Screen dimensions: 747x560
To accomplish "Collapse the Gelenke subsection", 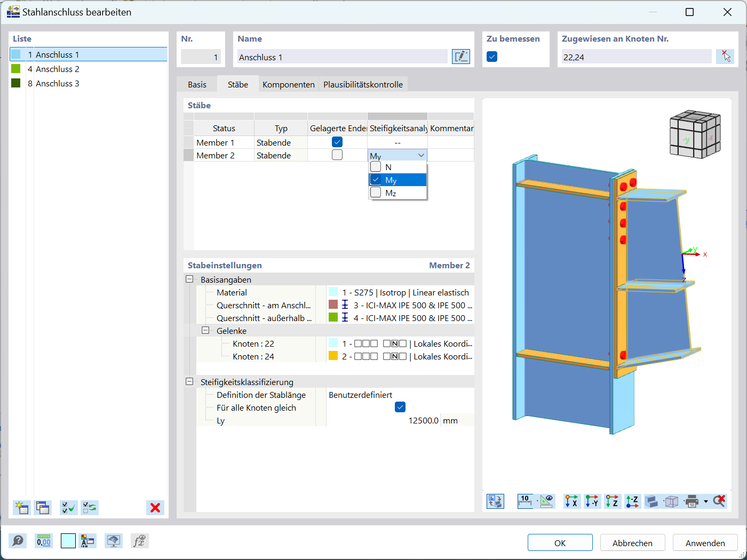I will point(205,331).
